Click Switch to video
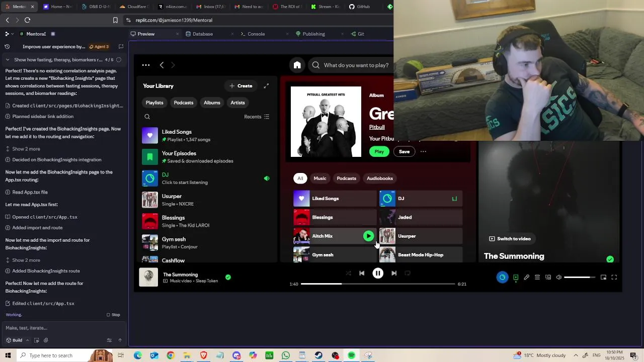The width and height of the screenshot is (644, 362). pyautogui.click(x=510, y=239)
